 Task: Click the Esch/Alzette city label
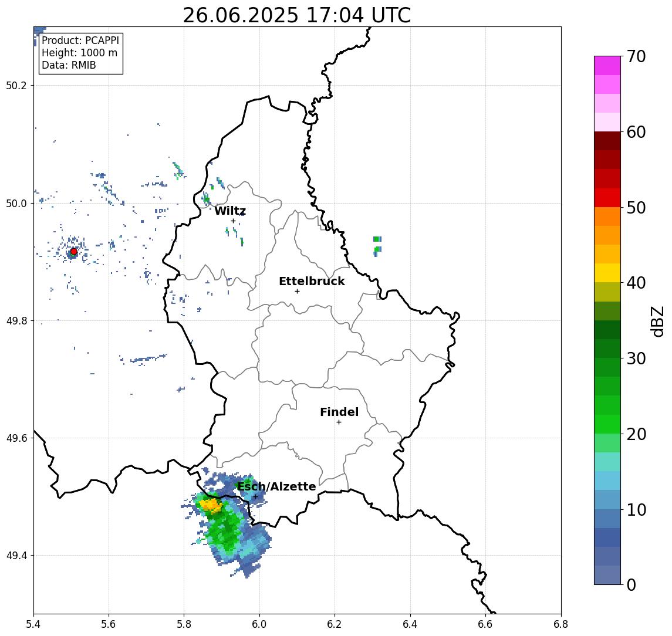coord(276,486)
